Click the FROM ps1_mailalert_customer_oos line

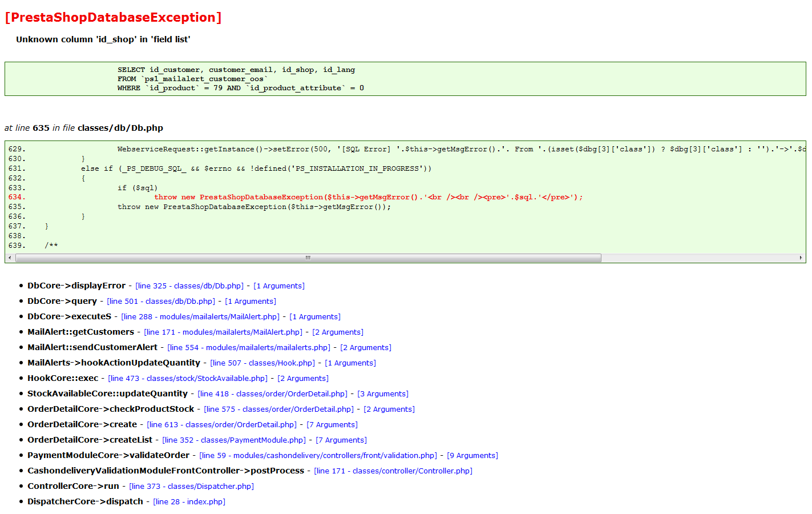[192, 79]
